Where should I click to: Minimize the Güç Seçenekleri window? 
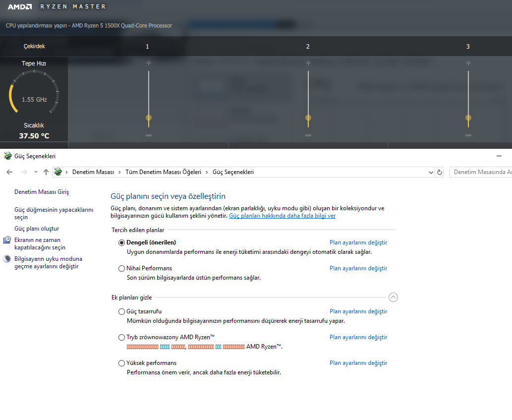499,156
